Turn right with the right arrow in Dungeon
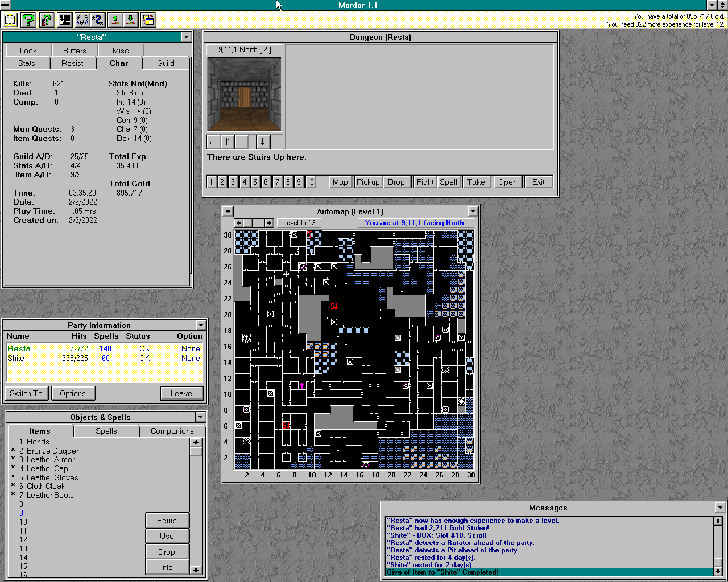The width and height of the screenshot is (728, 582). click(x=241, y=142)
